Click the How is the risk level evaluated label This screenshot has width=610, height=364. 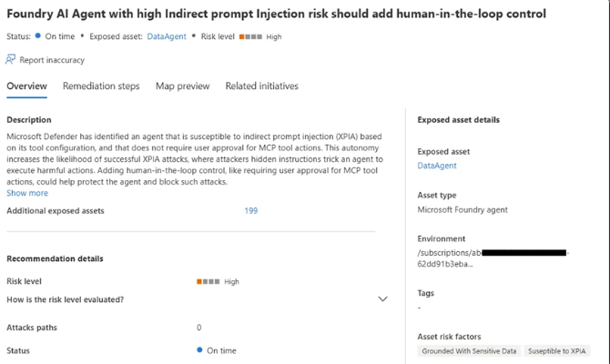65,299
